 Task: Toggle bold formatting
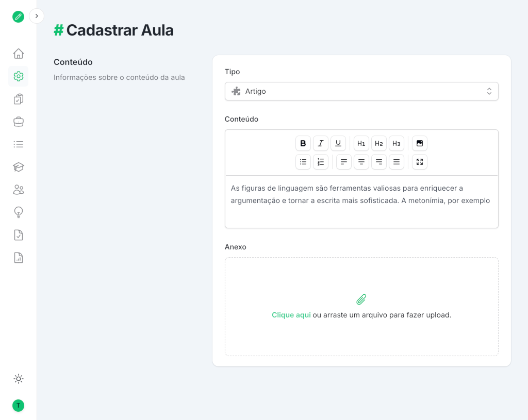tap(303, 143)
